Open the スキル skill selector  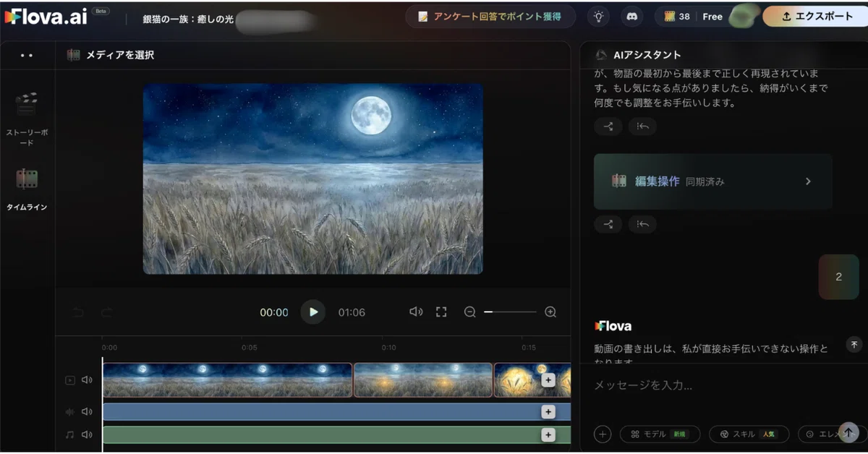749,434
